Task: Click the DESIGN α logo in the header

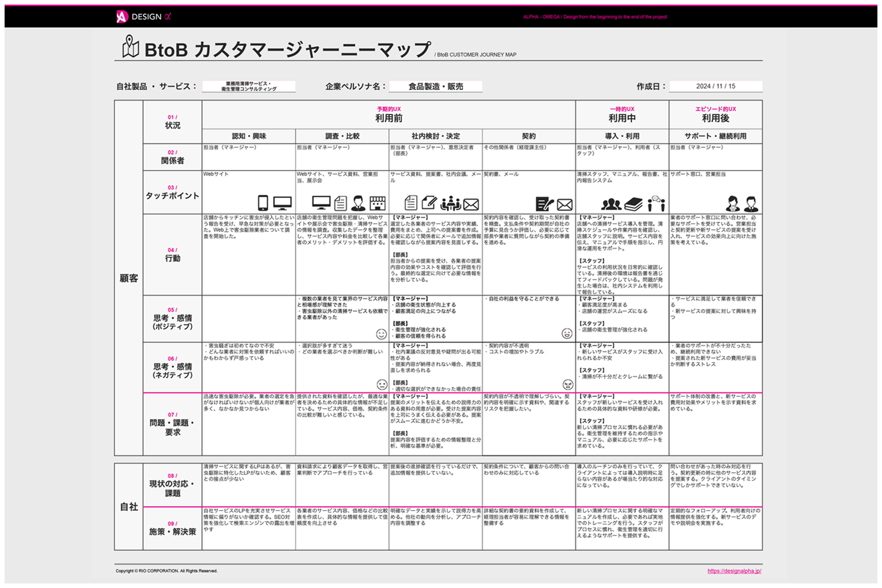Action: click(x=143, y=17)
